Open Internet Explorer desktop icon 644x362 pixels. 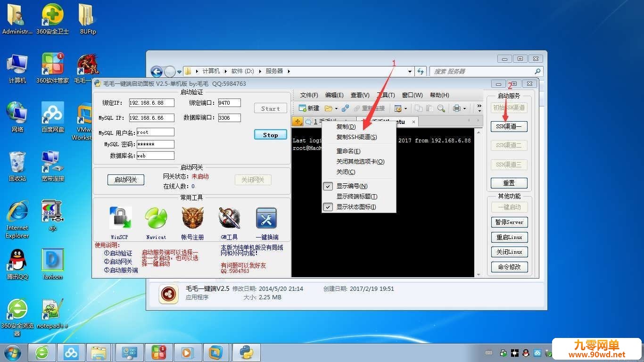(x=17, y=219)
